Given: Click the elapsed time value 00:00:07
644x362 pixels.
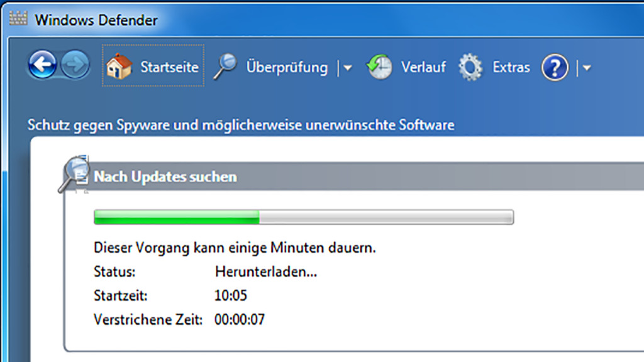Looking at the screenshot, I should pos(240,319).
